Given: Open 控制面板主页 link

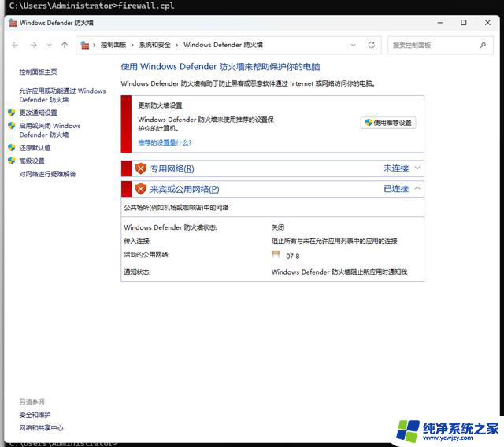Looking at the screenshot, I should click(38, 72).
